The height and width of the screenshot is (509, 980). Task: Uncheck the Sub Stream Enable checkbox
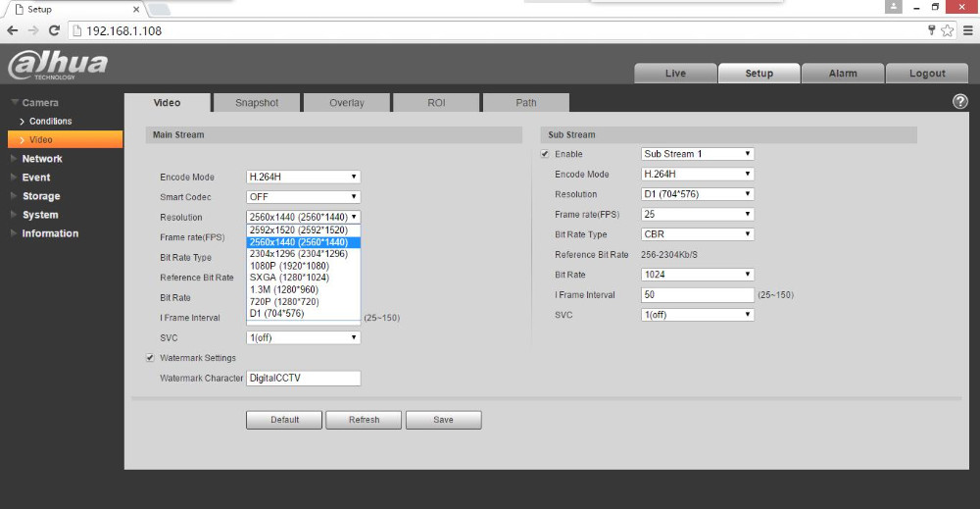tap(545, 154)
